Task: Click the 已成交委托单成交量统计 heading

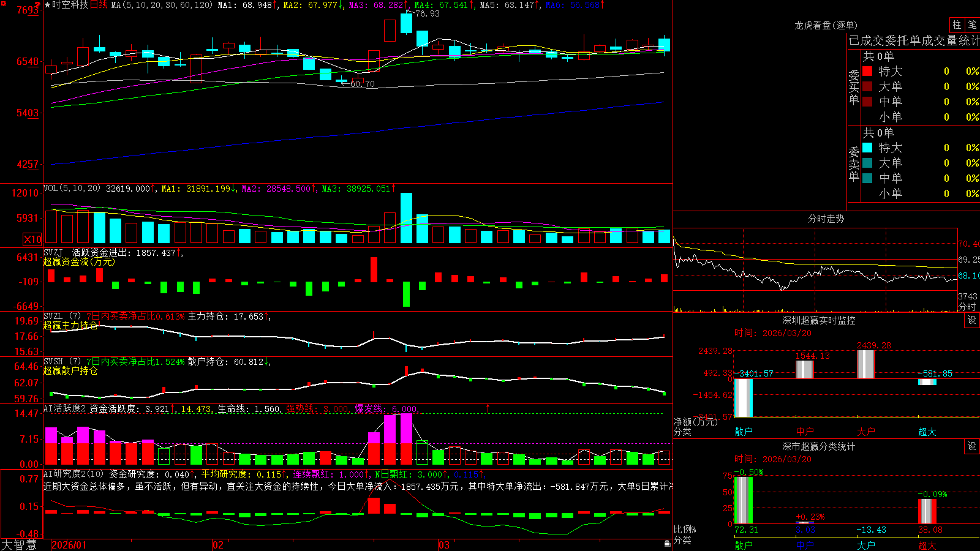Action: click(x=914, y=40)
